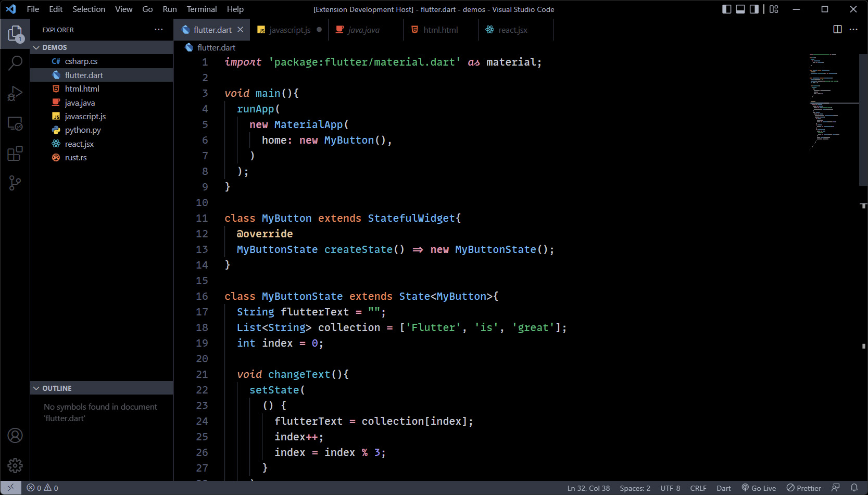Open notifications bell in status bar
868x495 pixels.
pos(854,488)
